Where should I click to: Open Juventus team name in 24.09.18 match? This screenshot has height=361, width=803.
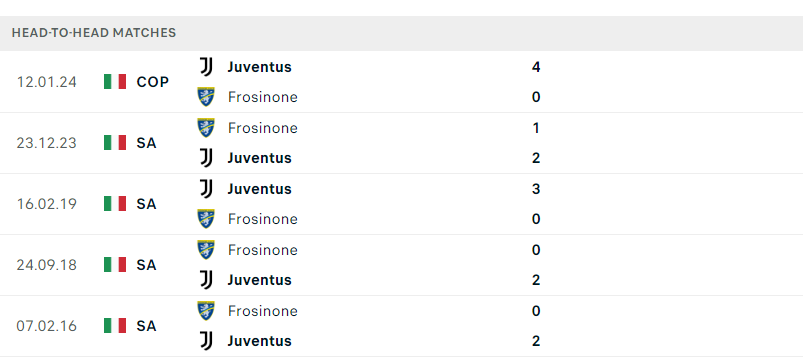pyautogui.click(x=260, y=280)
